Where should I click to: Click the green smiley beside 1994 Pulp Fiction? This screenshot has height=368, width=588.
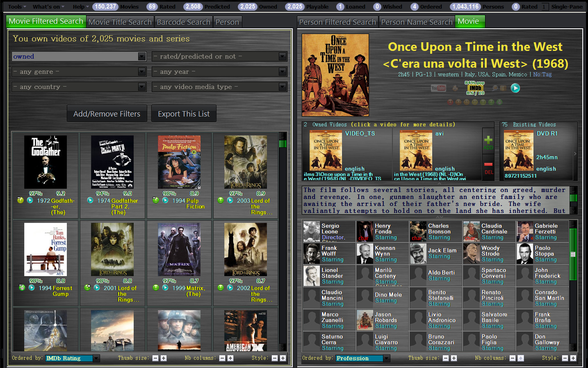click(156, 200)
